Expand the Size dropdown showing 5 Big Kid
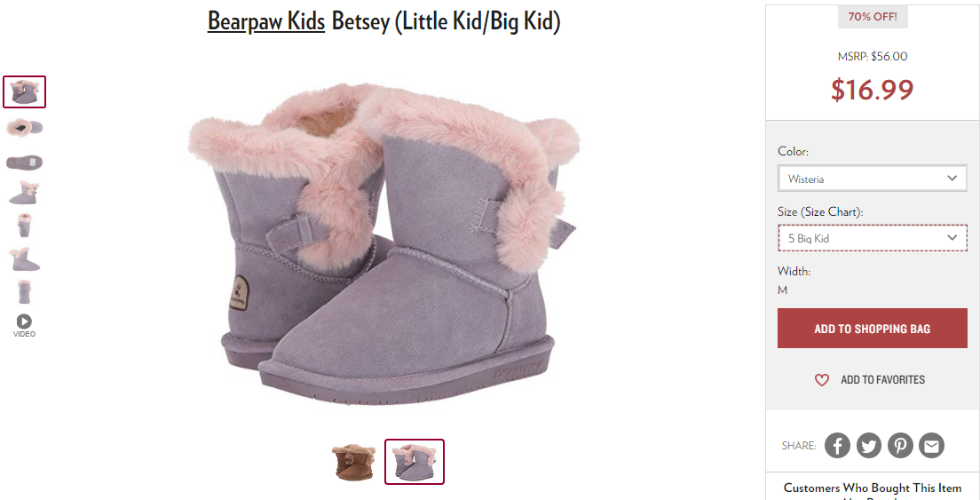 (x=872, y=238)
